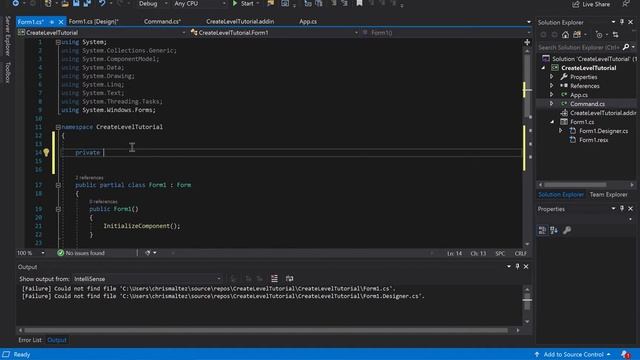Open the Debug configuration dropdown
640x360 pixels.
[153, 4]
